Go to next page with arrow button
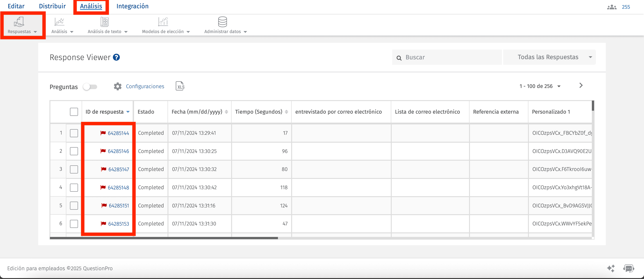The height and width of the screenshot is (279, 644). click(581, 85)
